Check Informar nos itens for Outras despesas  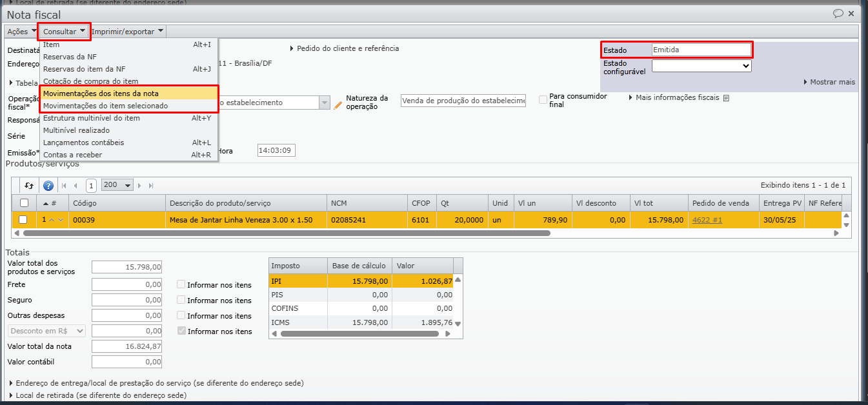pos(181,315)
